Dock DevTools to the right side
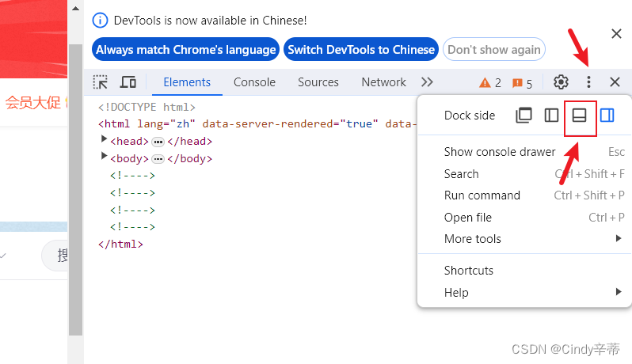Viewport: 632px width, 364px height. click(x=607, y=116)
